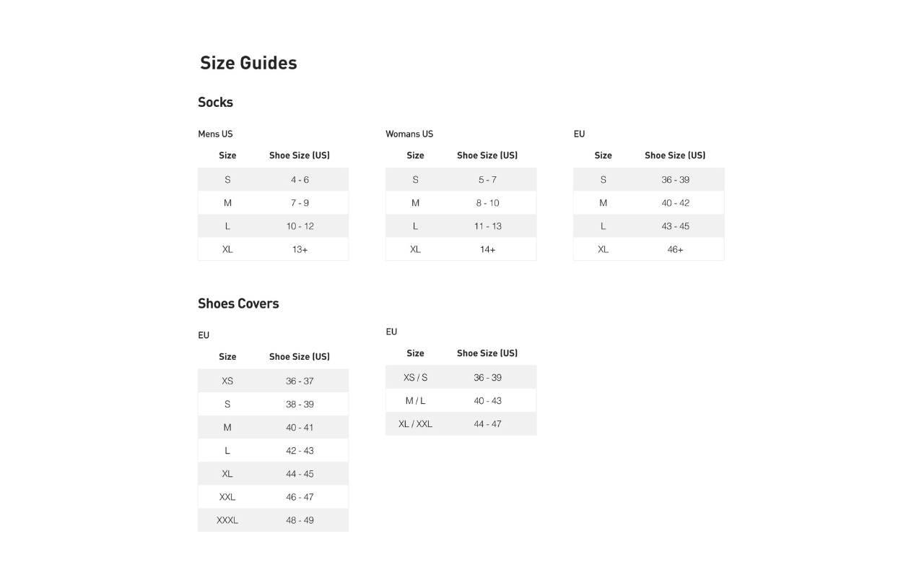Screen dimensions: 924x578
Task: Select the XS / S size cell
Action: (415, 378)
